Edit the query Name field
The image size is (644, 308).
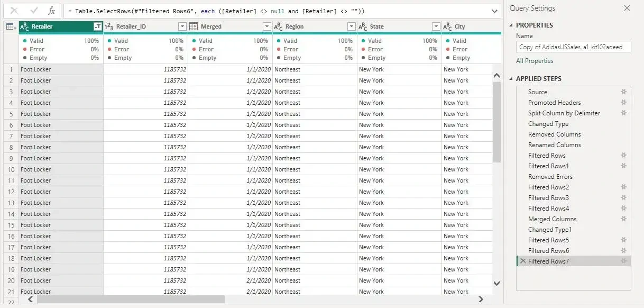pyautogui.click(x=574, y=47)
